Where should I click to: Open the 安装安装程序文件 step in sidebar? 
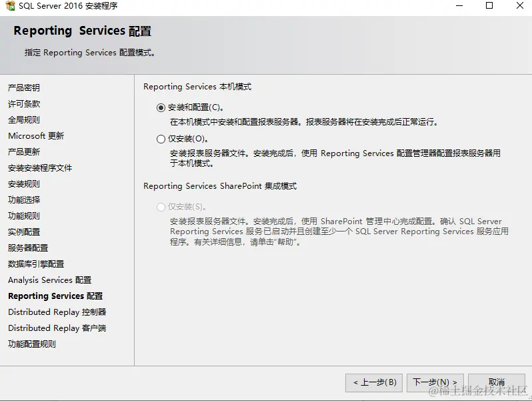click(40, 167)
